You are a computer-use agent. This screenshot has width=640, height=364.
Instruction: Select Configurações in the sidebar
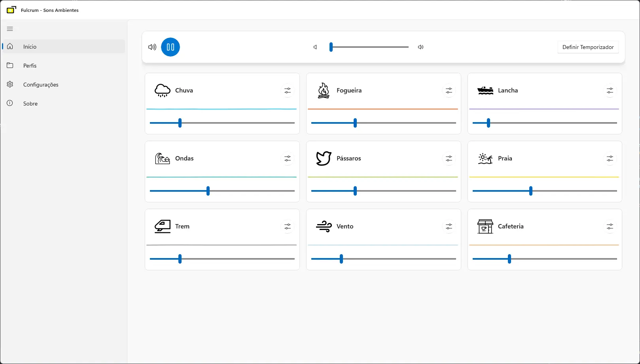(41, 84)
